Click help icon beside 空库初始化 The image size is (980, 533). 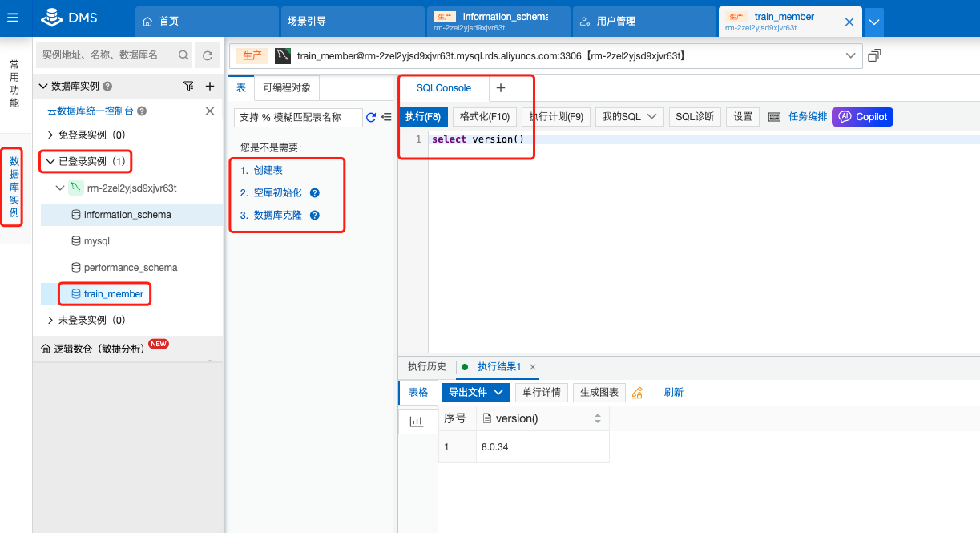(x=315, y=193)
